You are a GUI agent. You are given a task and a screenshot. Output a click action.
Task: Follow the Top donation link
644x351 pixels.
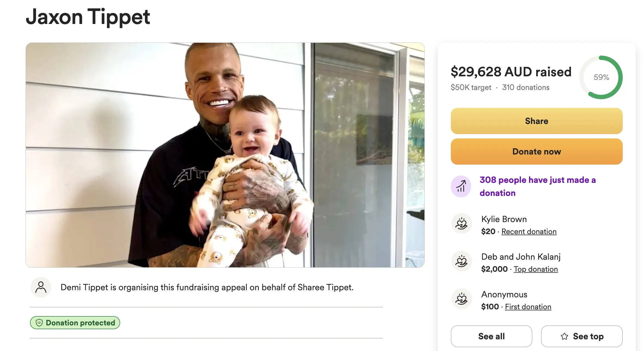[536, 269]
